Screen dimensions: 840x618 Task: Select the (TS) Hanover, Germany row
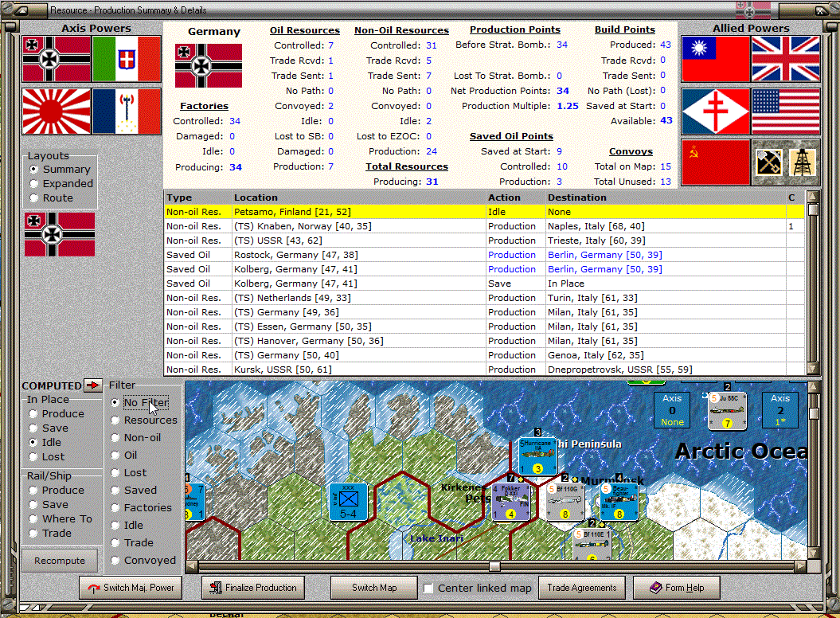(484, 341)
